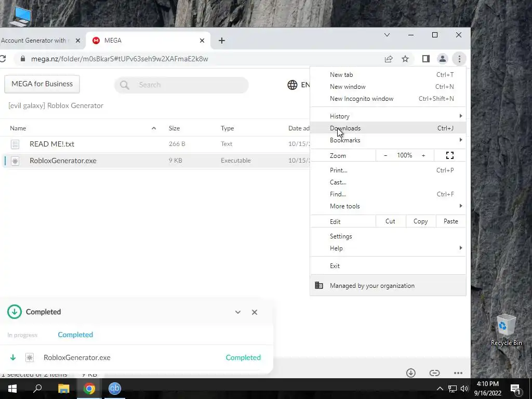Click Paste in the Edit row
This screenshot has height=399, width=532.
coord(450,221)
